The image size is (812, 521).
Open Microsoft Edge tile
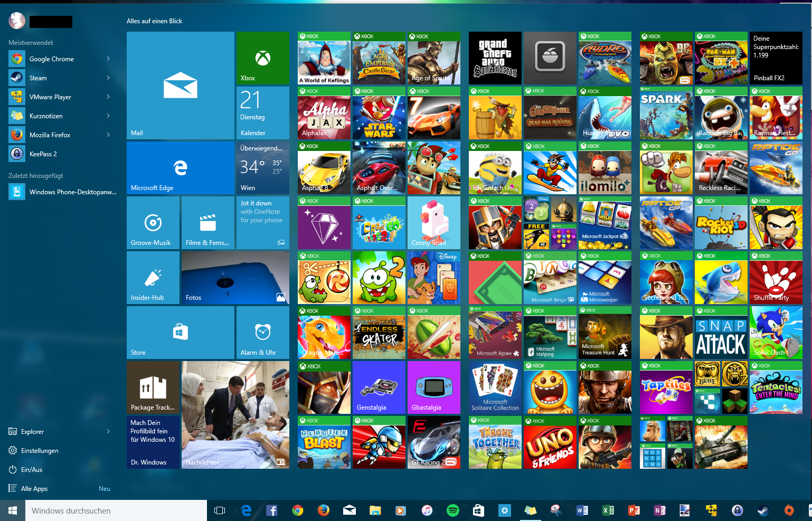pyautogui.click(x=181, y=168)
